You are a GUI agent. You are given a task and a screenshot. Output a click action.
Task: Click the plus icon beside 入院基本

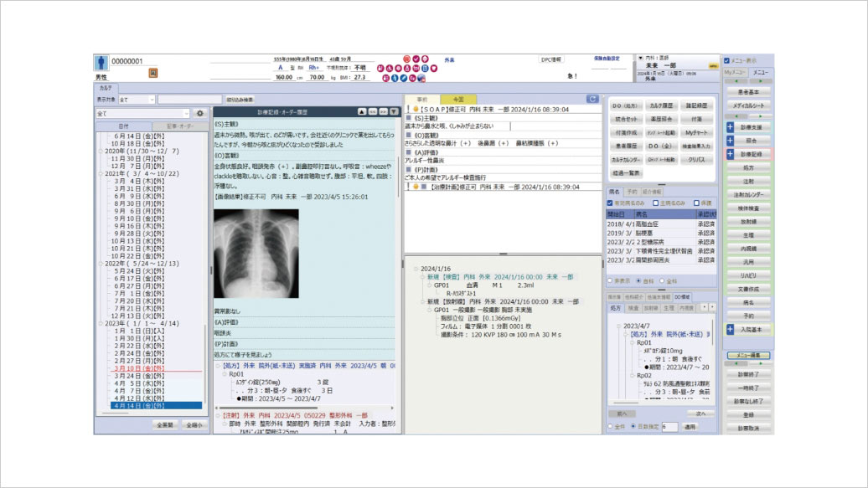(730, 330)
